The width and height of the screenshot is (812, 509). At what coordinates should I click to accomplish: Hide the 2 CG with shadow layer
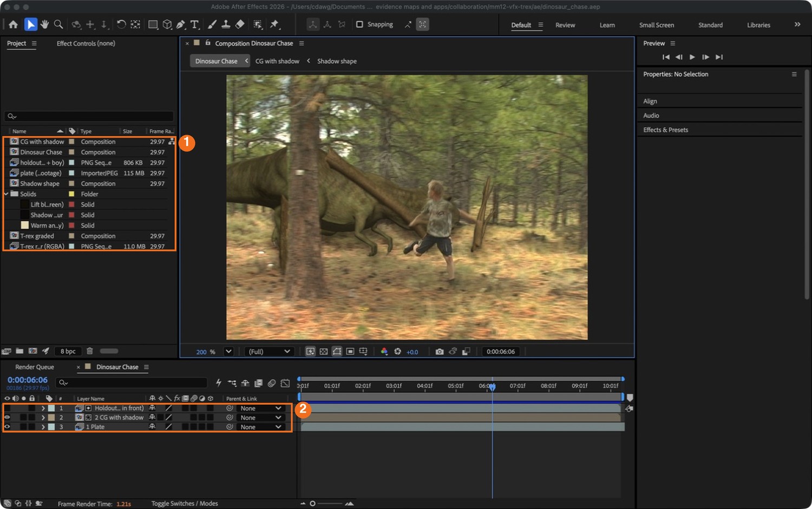pos(7,418)
